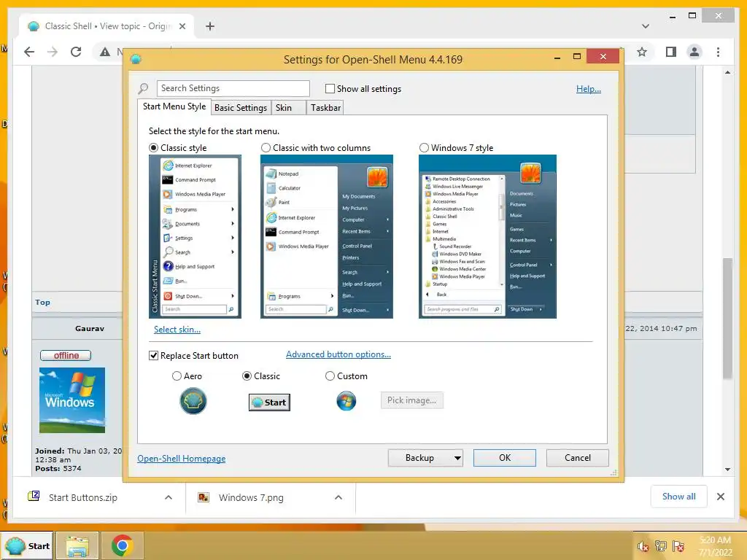Choose the Classic button radio option
Image resolution: width=747 pixels, height=560 pixels.
247,376
